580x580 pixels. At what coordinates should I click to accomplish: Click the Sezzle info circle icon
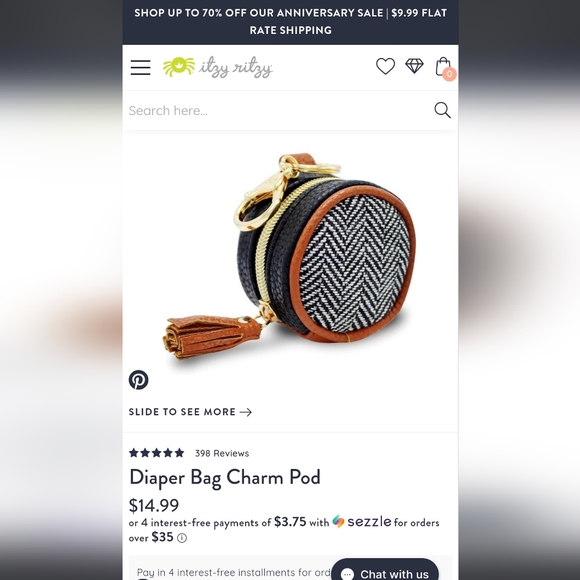pos(182,538)
